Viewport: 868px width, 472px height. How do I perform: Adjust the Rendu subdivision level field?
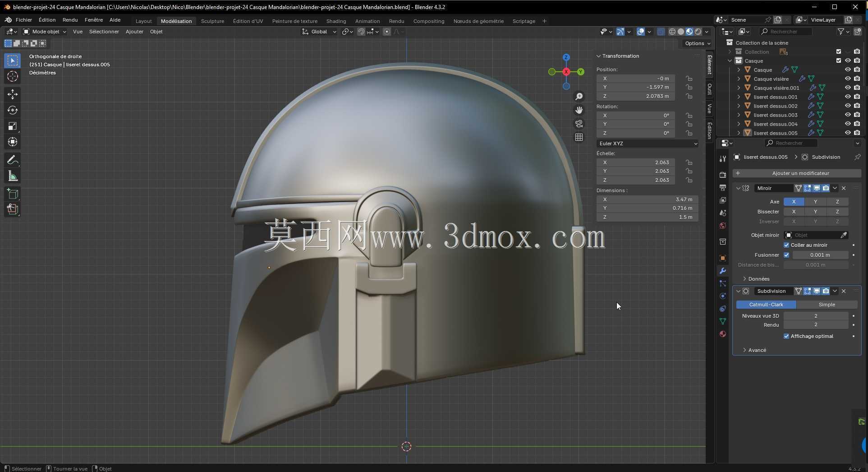click(x=816, y=325)
